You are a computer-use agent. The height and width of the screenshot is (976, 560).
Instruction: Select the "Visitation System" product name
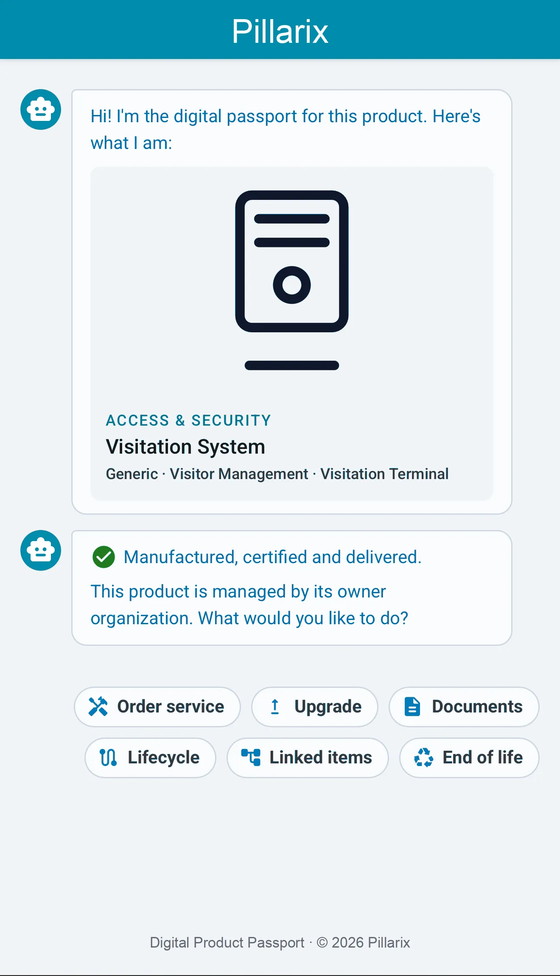[x=185, y=446]
